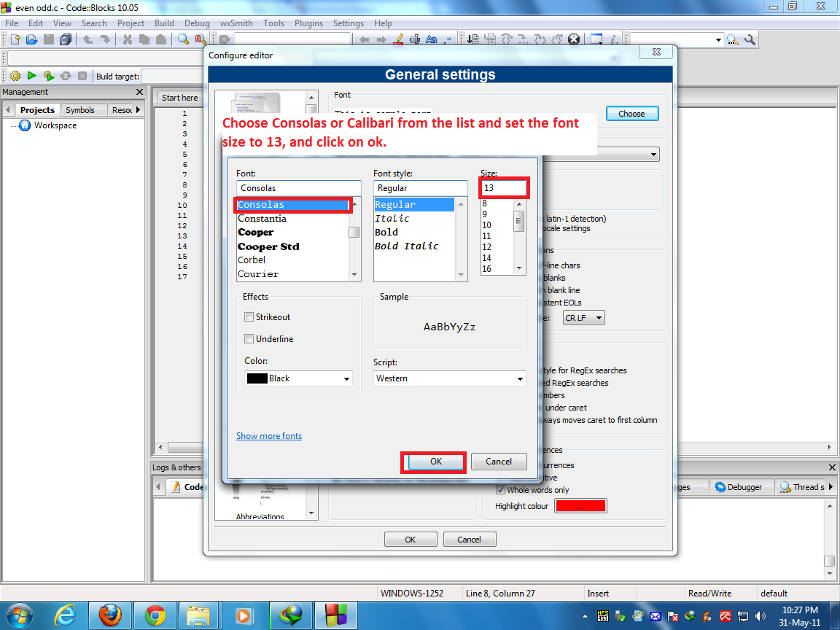
Task: Click the Build and run icon
Action: click(49, 76)
